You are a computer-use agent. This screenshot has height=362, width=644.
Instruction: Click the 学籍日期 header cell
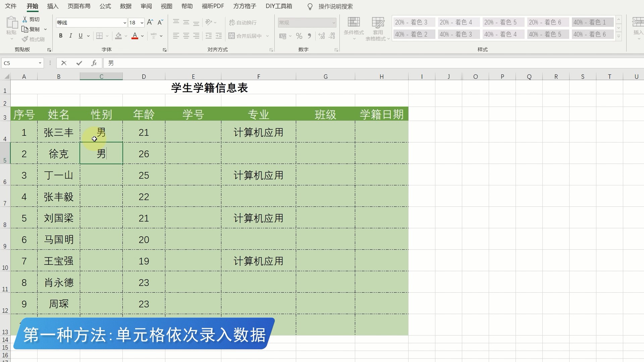tap(382, 114)
